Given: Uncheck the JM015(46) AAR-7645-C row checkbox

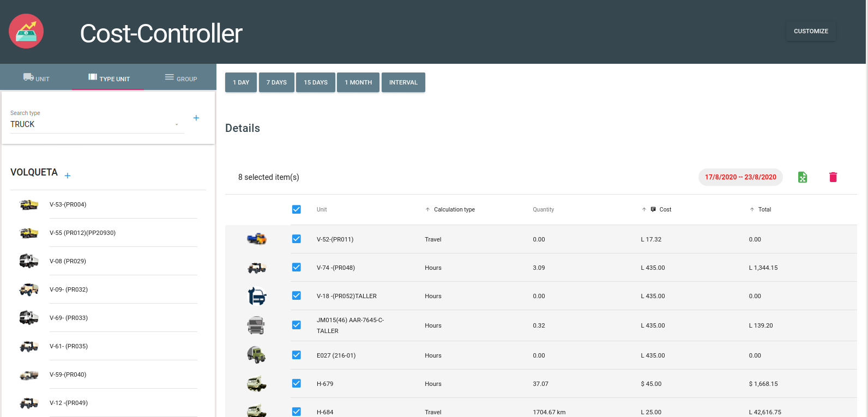Looking at the screenshot, I should point(297,325).
